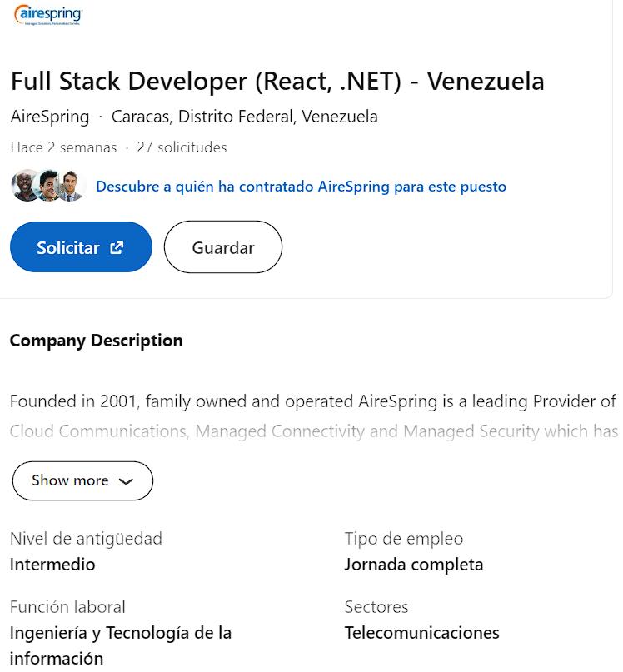
Task: Open the 'Descubre a quién ha contratado' link
Action: coord(301,186)
